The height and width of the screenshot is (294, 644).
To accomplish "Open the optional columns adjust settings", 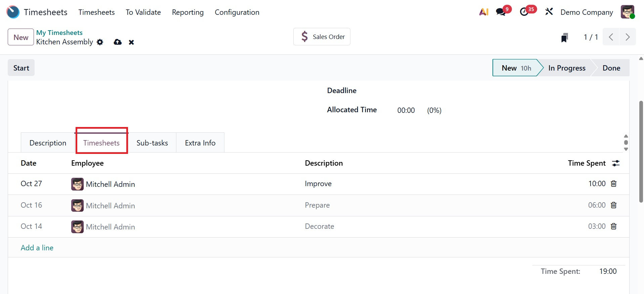I will [616, 163].
